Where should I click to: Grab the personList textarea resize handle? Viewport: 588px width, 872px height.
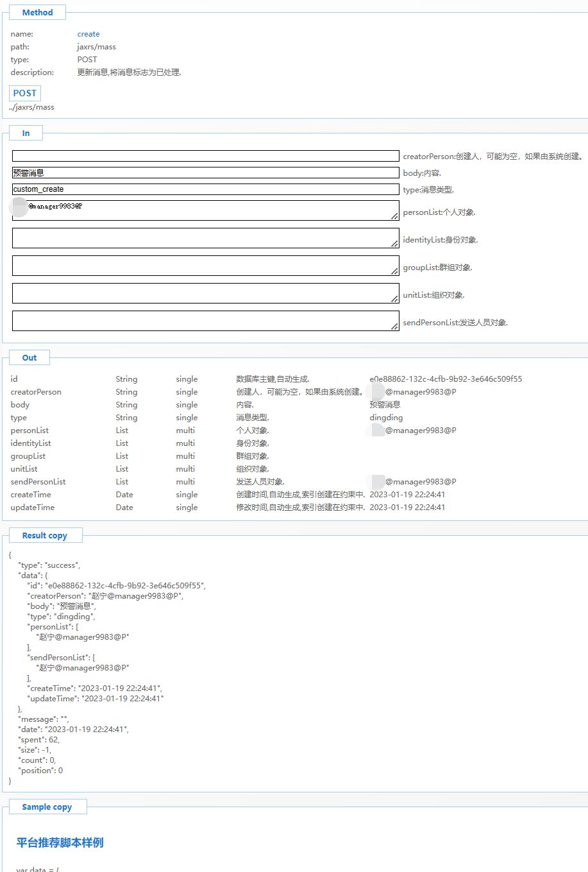pos(394,216)
